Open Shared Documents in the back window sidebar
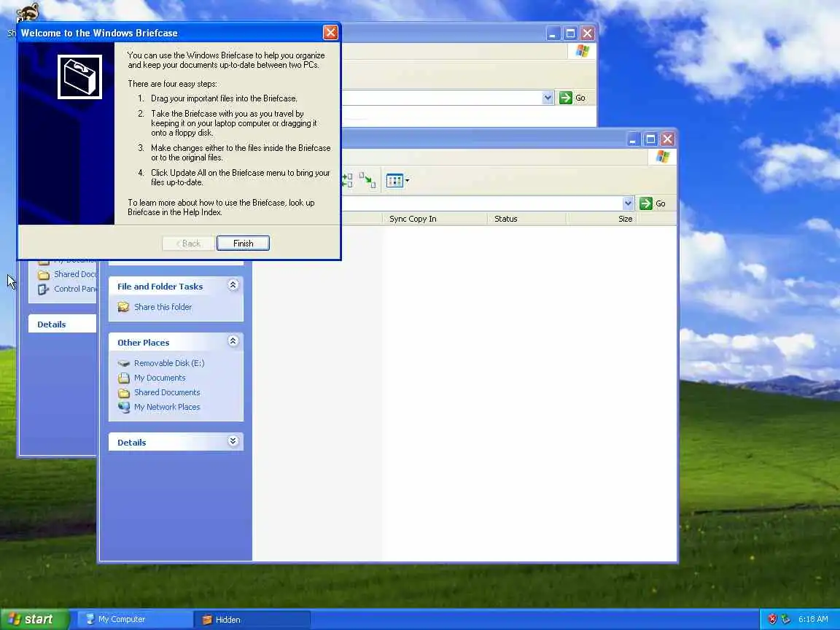Viewport: 840px width, 630px height. (75, 274)
